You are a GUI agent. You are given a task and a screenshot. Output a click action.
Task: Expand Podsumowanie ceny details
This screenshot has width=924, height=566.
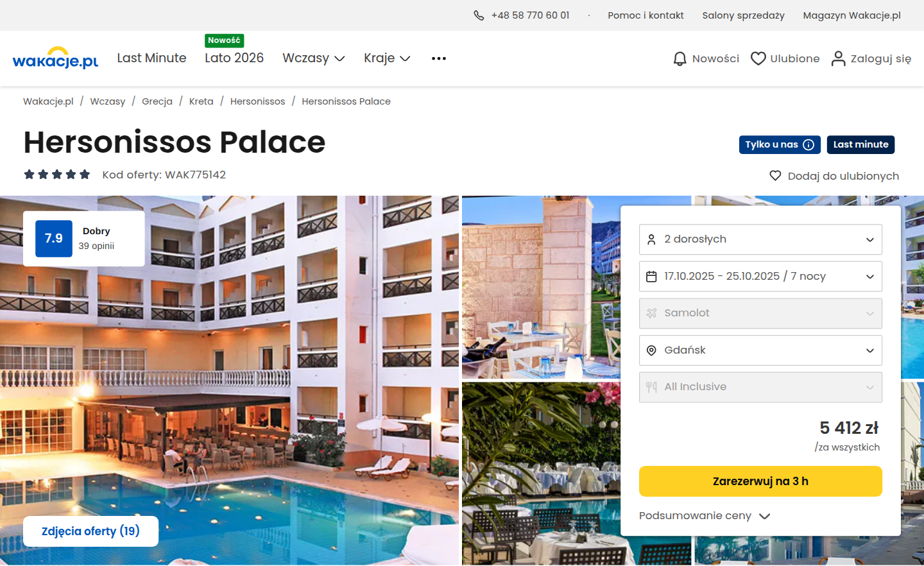(x=704, y=516)
